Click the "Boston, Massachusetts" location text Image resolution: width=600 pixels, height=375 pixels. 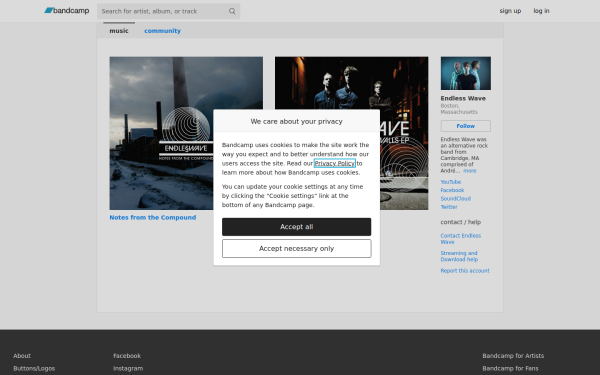(x=459, y=109)
